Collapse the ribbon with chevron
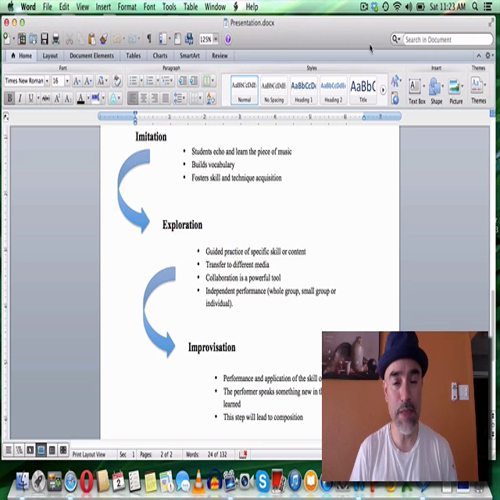This screenshot has height=500, width=500. [479, 56]
